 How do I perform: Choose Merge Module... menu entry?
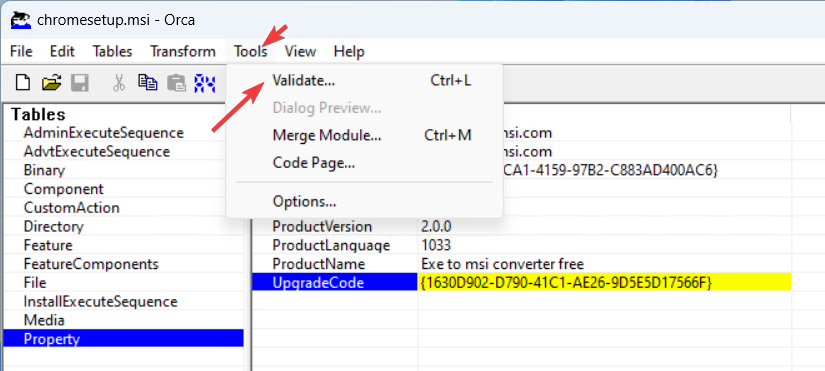(364, 135)
